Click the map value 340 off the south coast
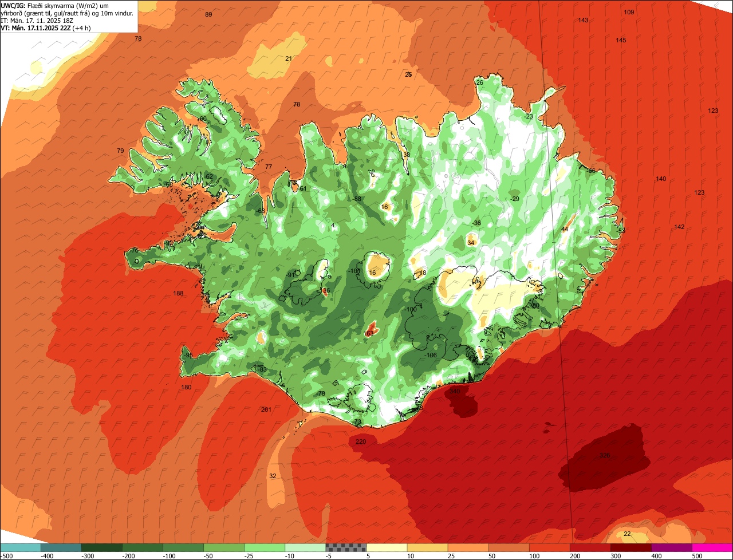This screenshot has width=733, height=560. (x=455, y=391)
